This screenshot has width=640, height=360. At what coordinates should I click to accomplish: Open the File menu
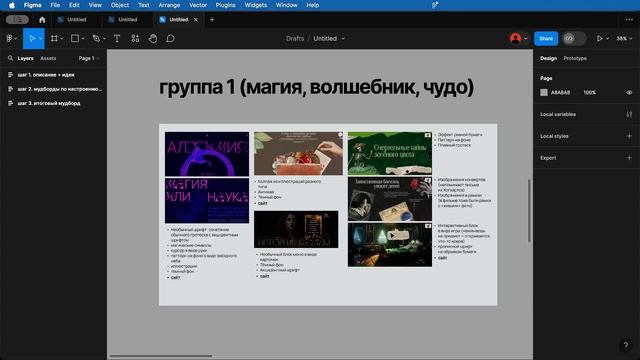tap(55, 5)
